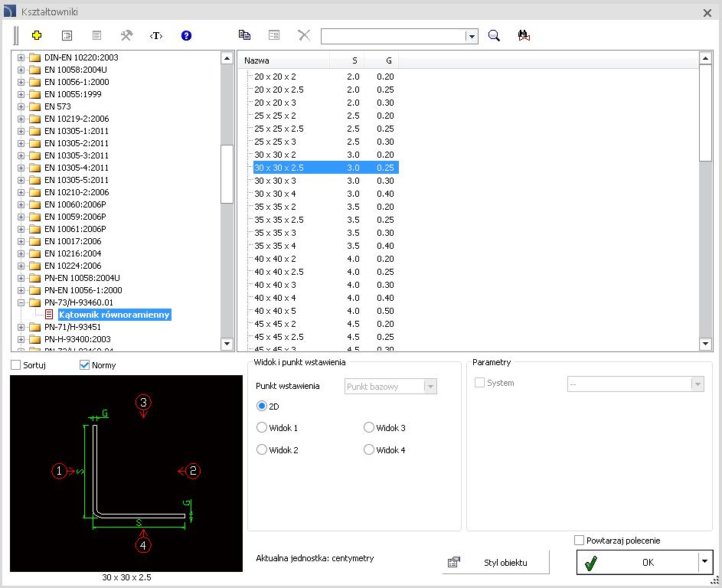The height and width of the screenshot is (588, 722).
Task: Select the Widok 2 radio option
Action: pos(262,449)
